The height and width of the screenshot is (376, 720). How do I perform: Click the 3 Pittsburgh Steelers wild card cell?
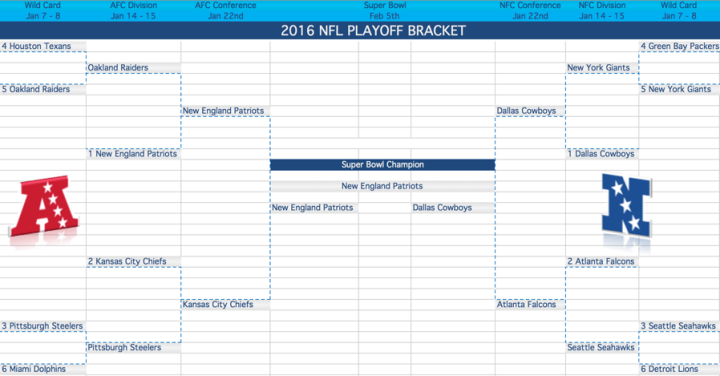(x=43, y=326)
